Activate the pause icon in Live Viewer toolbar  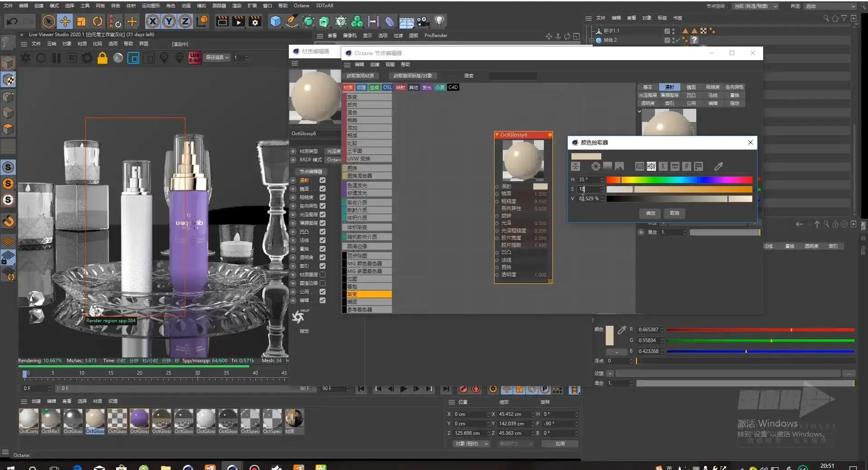point(56,57)
